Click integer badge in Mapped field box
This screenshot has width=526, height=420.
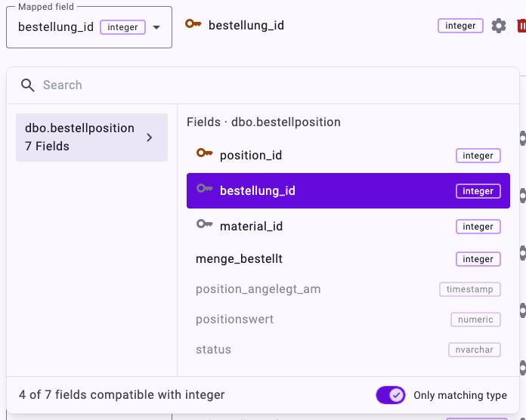122,27
